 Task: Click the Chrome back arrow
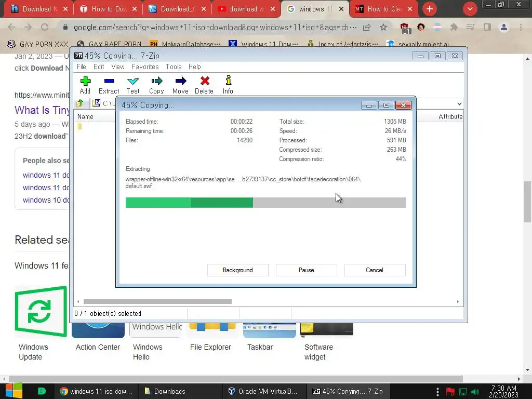coord(11,27)
